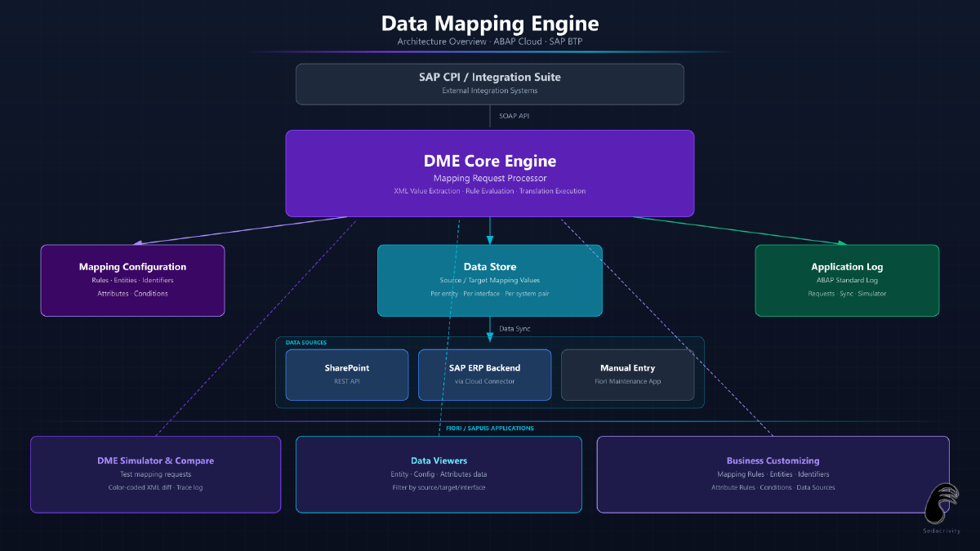Open the Manual Entry card
Viewport: 980px width, 551px height.
click(x=627, y=375)
